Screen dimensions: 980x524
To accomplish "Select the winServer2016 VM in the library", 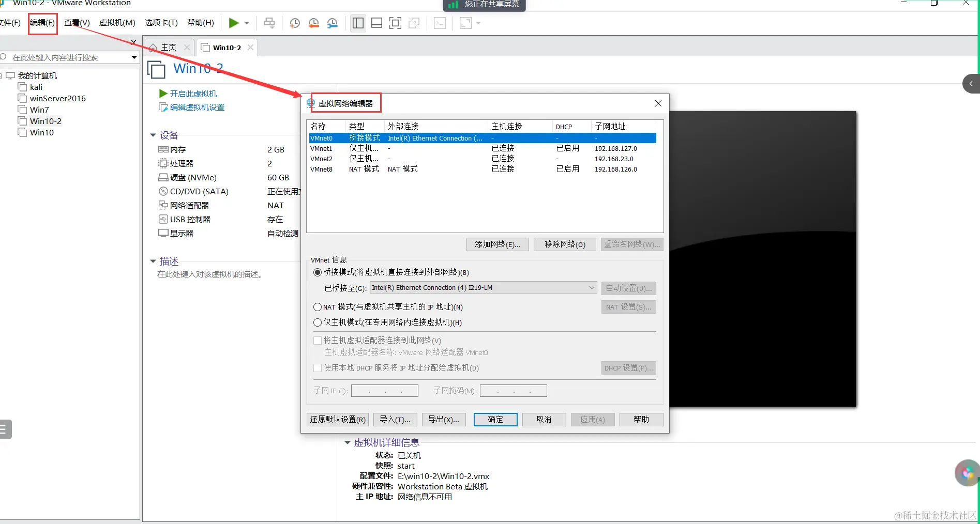I will 58,98.
